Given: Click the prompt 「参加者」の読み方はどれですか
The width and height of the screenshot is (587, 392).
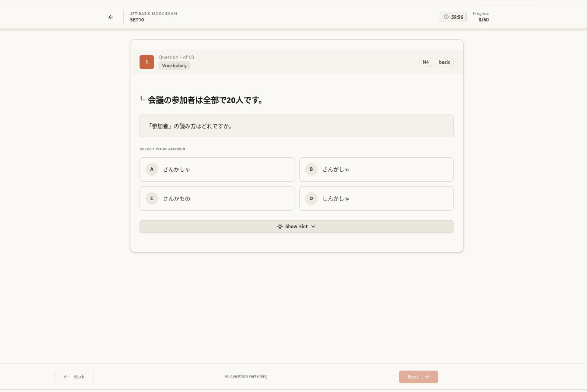Looking at the screenshot, I should (190, 126).
